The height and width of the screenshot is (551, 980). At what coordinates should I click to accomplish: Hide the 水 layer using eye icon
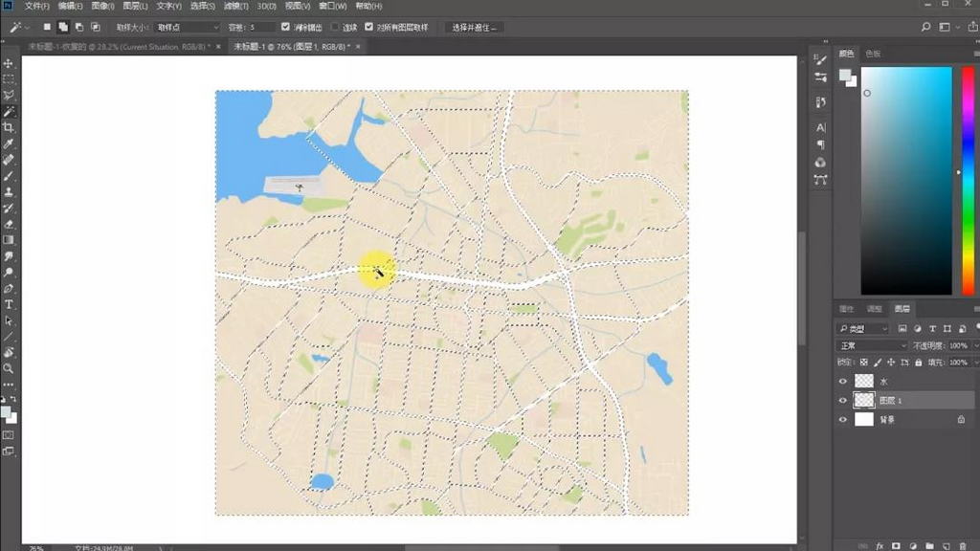(843, 381)
